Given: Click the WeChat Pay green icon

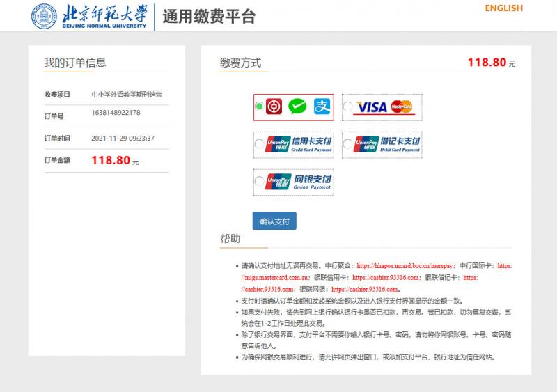Looking at the screenshot, I should (297, 107).
